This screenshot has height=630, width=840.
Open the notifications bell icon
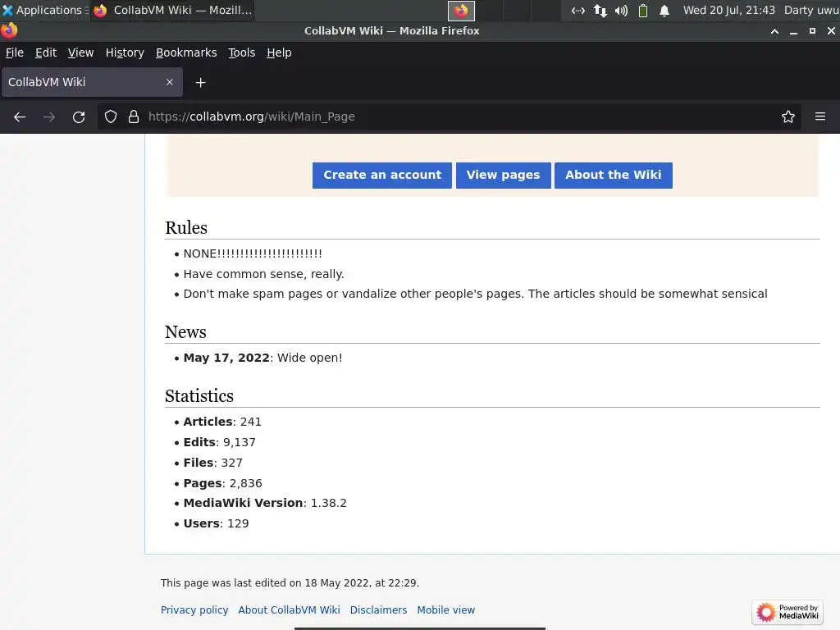[x=664, y=10]
